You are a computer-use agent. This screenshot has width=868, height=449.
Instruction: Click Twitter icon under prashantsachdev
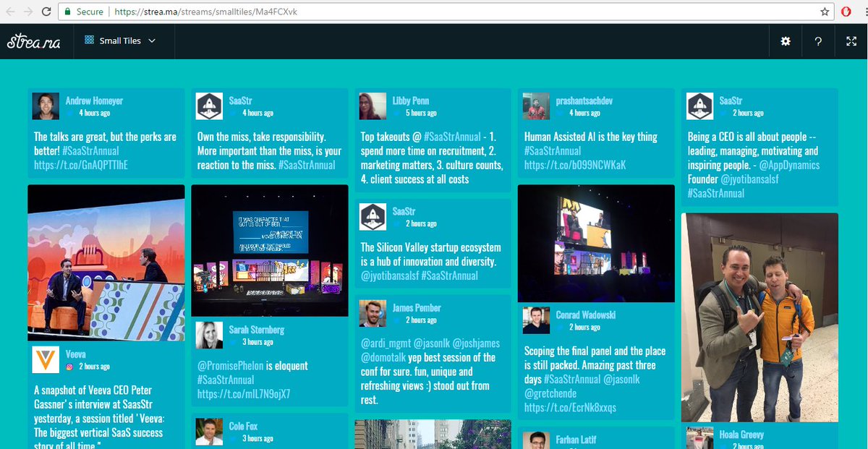[x=561, y=113]
